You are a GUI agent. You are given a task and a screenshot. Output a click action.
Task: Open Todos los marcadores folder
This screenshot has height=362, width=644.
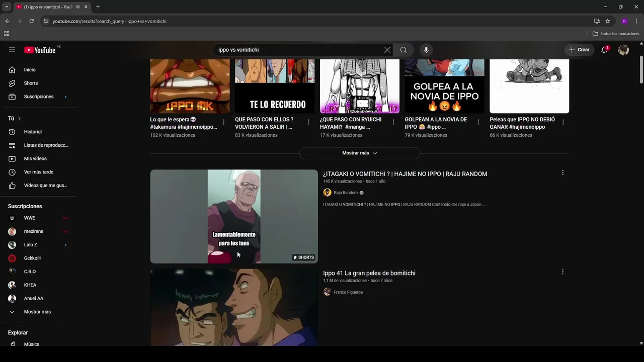(616, 34)
